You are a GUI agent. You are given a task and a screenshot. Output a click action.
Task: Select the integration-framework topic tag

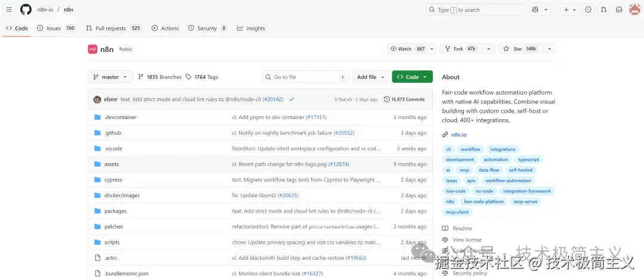(527, 191)
